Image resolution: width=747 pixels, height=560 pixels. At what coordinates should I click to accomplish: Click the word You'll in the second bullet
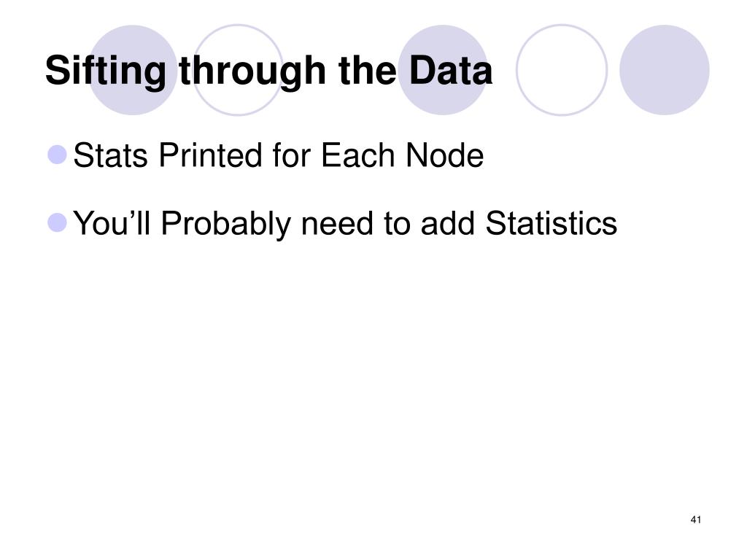coord(112,223)
